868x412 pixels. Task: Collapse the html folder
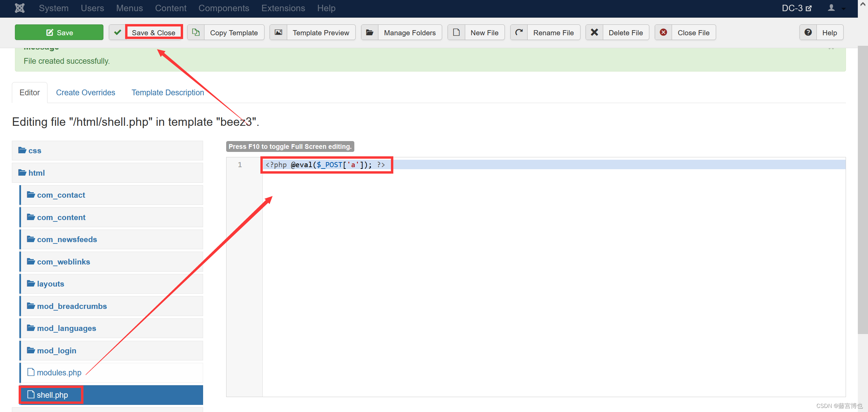pyautogui.click(x=36, y=173)
